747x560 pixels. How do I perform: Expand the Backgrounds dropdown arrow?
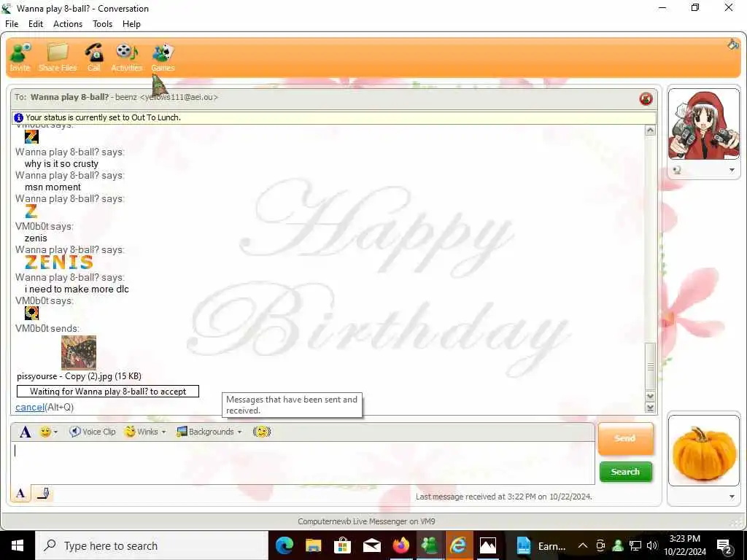[239, 432]
